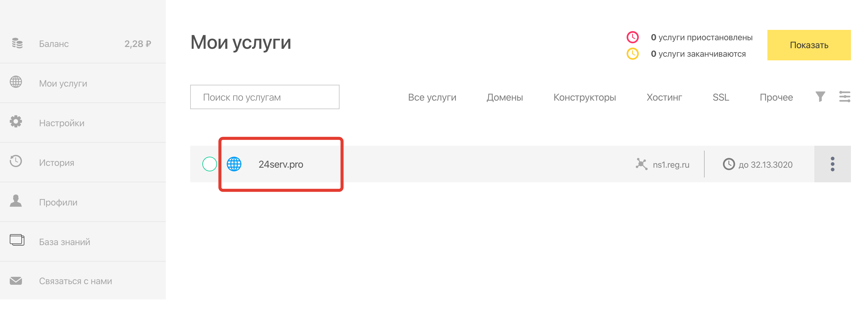Screen dimensions: 868x325
Task: Click the envelope icon for Связаться с нами
Action: pyautogui.click(x=16, y=281)
